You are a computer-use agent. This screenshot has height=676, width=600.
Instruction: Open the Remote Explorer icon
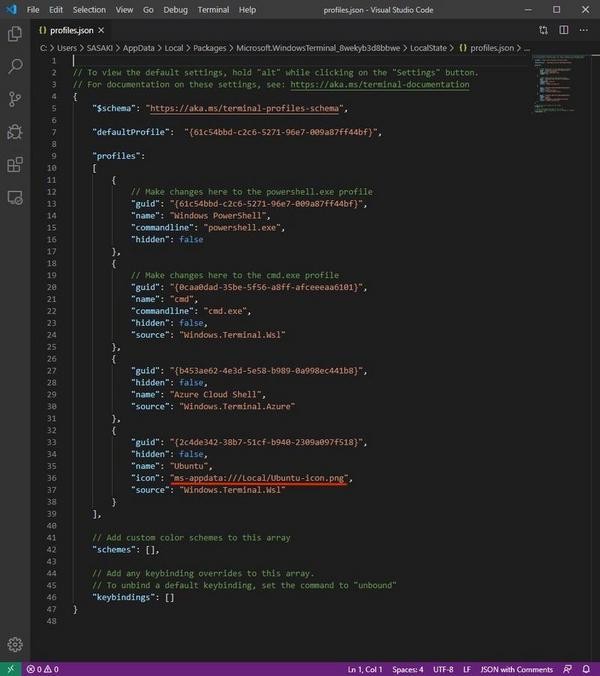pos(15,197)
